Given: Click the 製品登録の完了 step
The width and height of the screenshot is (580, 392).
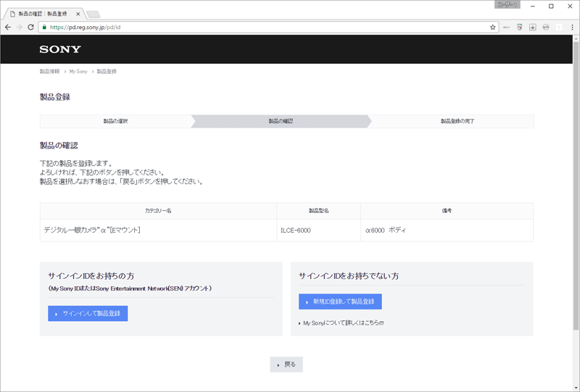Looking at the screenshot, I should [x=457, y=121].
